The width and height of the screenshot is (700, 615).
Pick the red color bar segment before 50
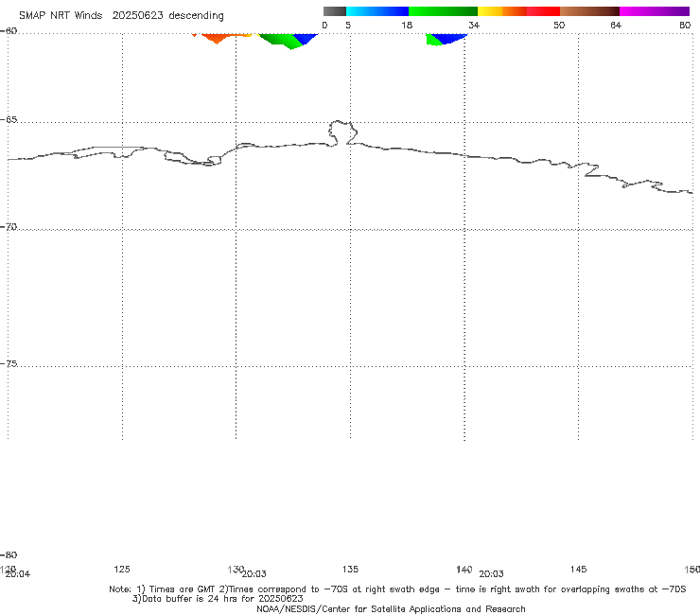(543, 11)
